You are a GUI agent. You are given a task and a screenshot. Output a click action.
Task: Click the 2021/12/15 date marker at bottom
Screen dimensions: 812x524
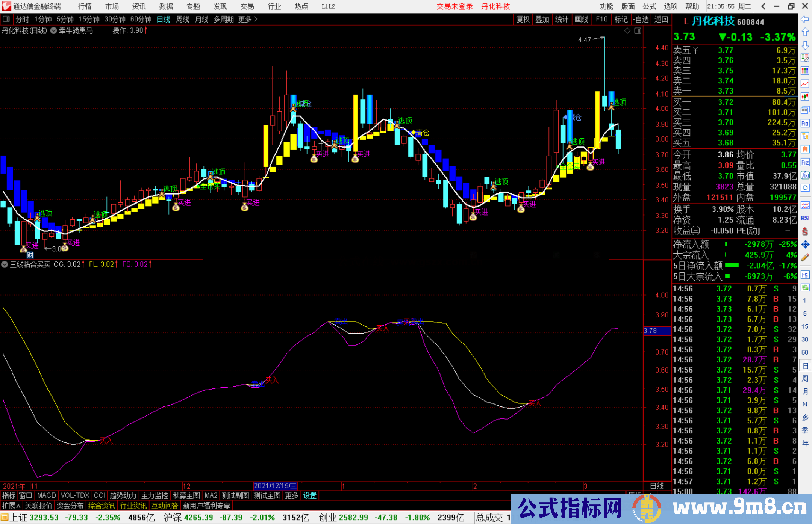tap(275, 486)
